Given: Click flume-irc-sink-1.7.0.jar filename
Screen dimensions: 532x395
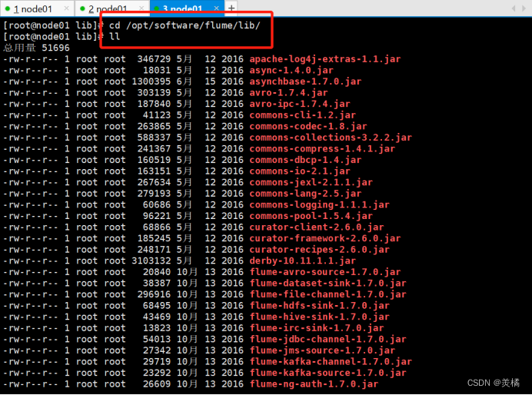Looking at the screenshot, I should 317,327.
